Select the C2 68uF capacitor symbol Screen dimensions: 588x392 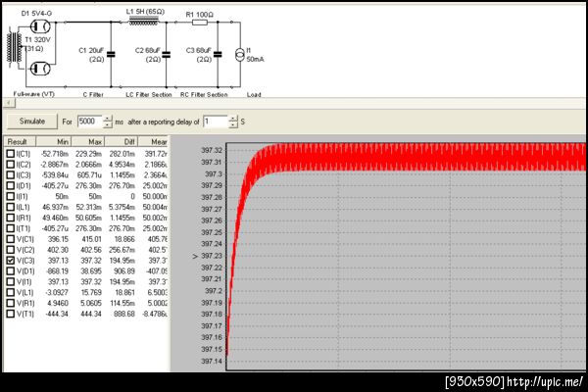pyautogui.click(x=167, y=55)
